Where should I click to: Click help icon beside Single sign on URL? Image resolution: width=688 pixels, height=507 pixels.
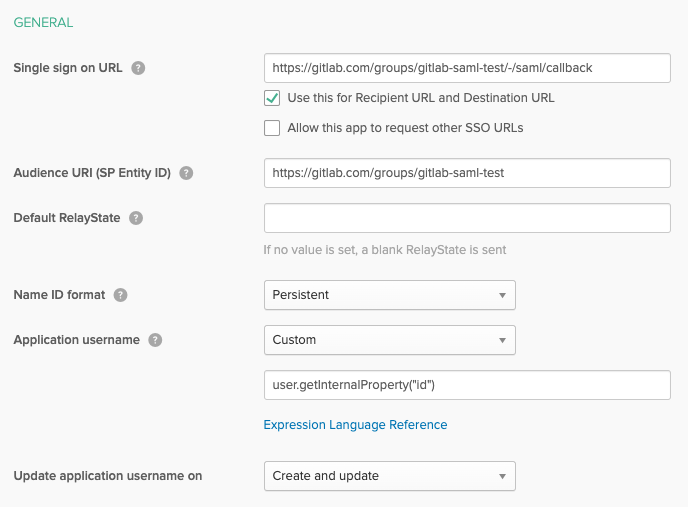tap(138, 68)
